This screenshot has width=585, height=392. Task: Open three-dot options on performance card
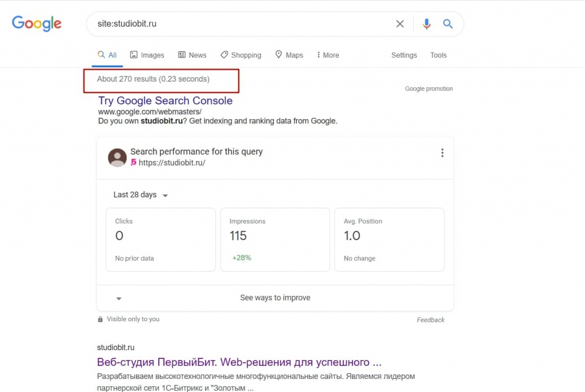[x=442, y=153]
